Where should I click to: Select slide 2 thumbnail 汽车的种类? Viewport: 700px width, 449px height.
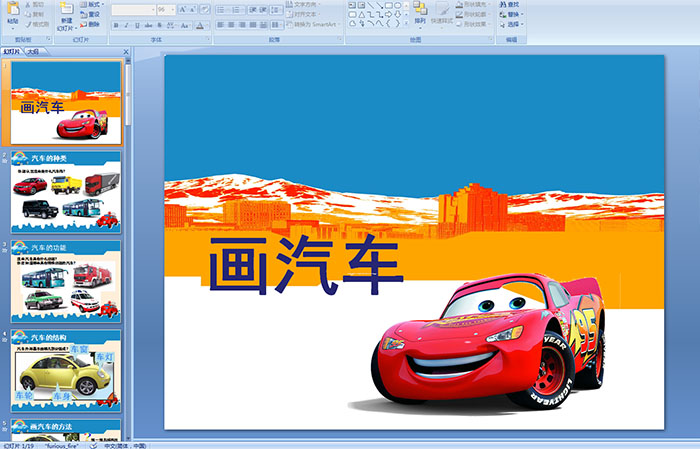(66, 192)
